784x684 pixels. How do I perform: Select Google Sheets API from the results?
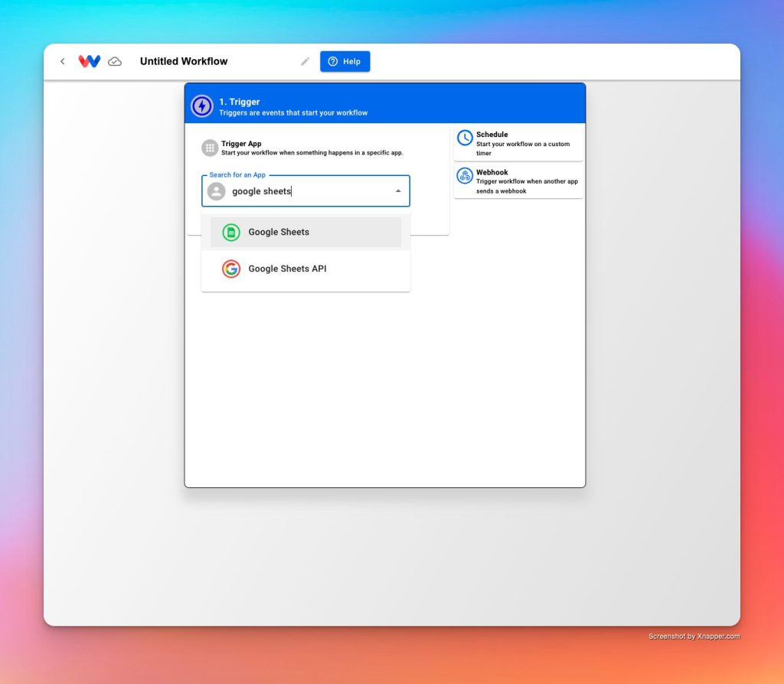click(x=305, y=269)
